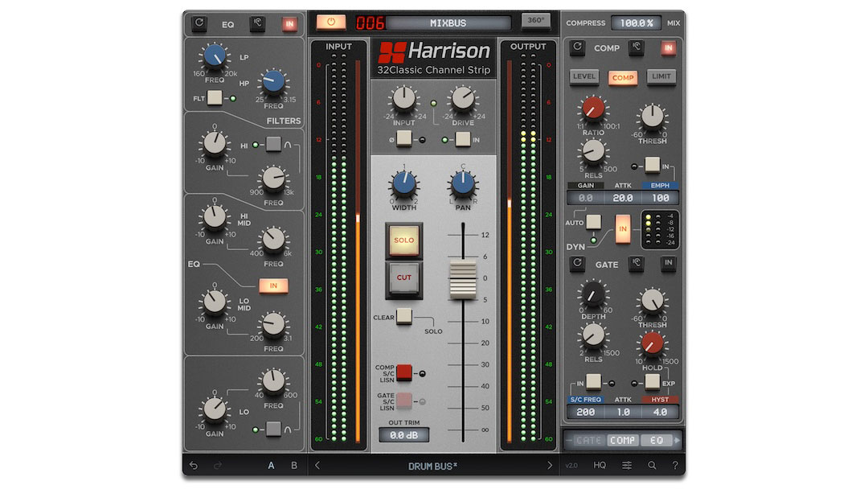The width and height of the screenshot is (868, 489).
Task: Toggle the COMP section red IN button
Action: (668, 47)
